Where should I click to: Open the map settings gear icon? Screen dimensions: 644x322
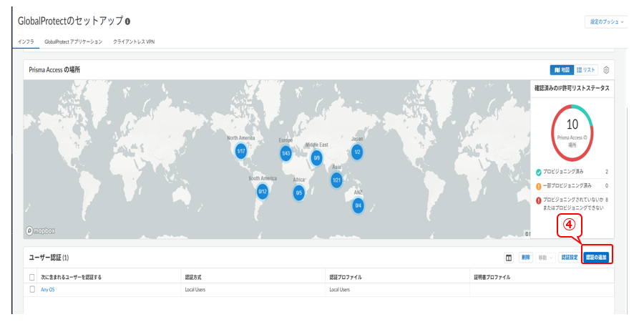tap(606, 70)
